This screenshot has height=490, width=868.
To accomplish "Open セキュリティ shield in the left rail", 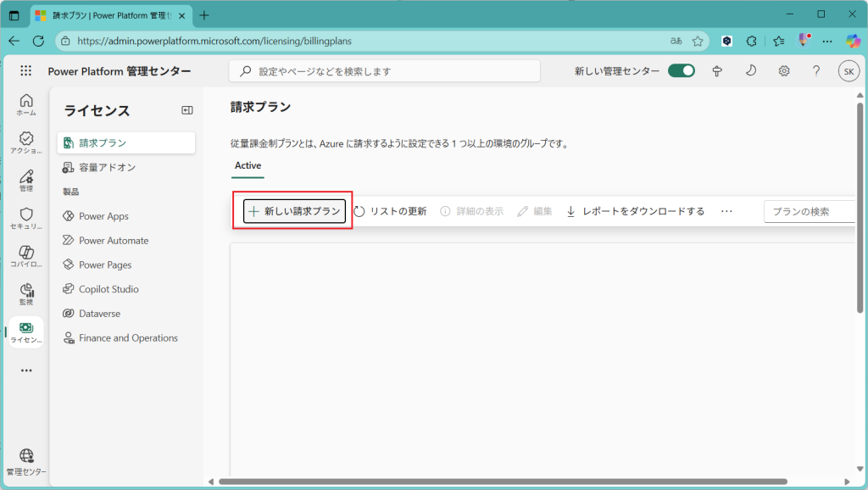I will point(26,218).
